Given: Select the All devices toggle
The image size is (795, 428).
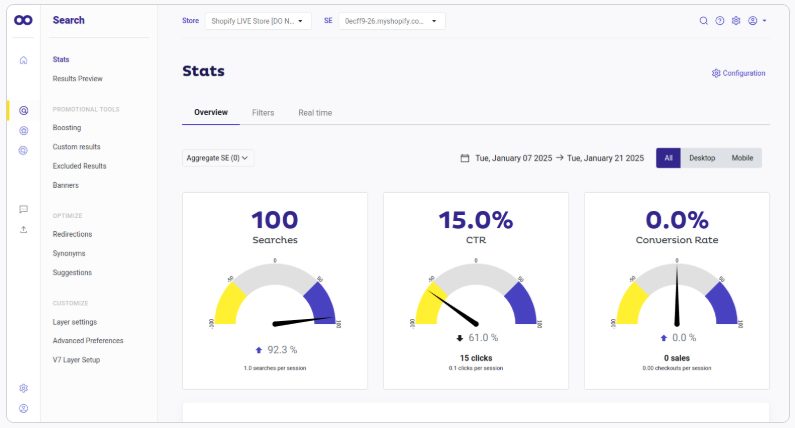Looking at the screenshot, I should (x=668, y=158).
